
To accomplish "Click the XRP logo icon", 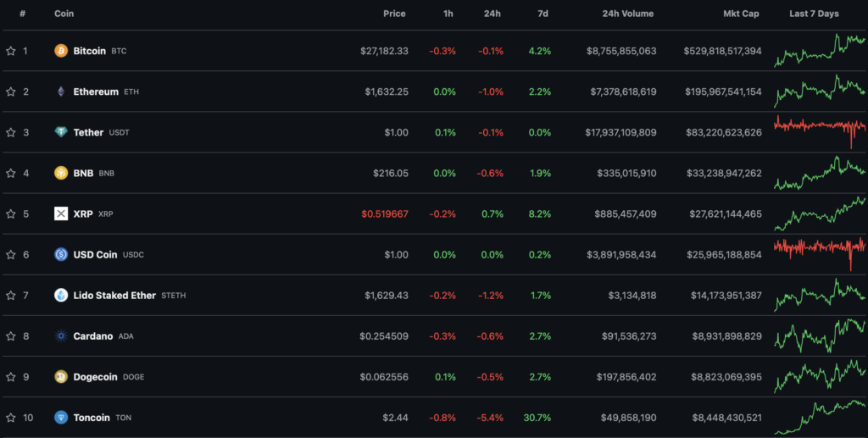I will coord(61,213).
